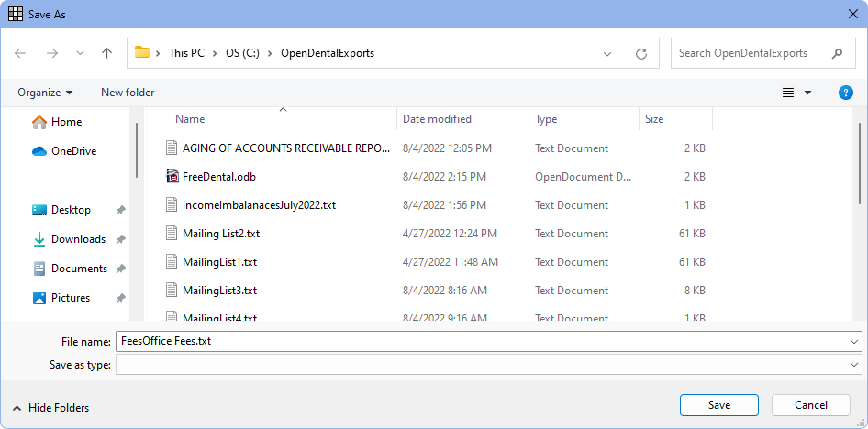The image size is (868, 429).
Task: Open OneDrive in the navigation pane
Action: [x=72, y=151]
